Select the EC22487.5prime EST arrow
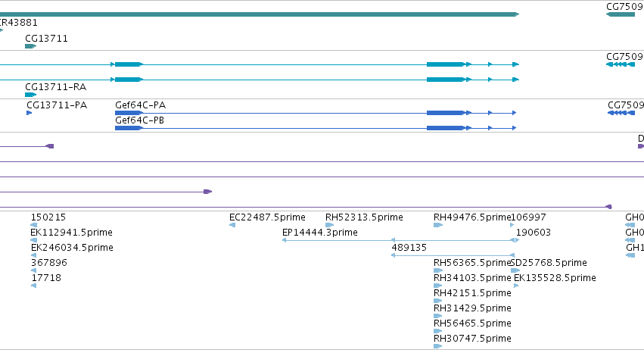644x350 pixels. coord(232,225)
